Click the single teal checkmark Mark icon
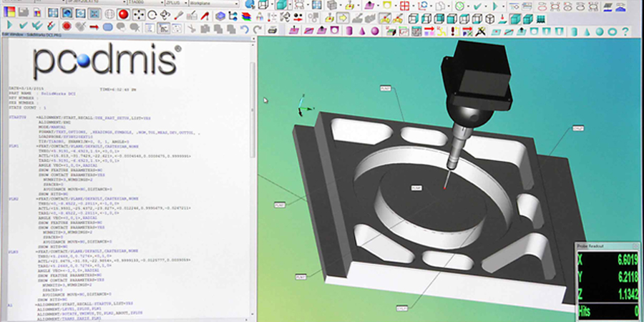Screen dimensions: 644x322 23,26
